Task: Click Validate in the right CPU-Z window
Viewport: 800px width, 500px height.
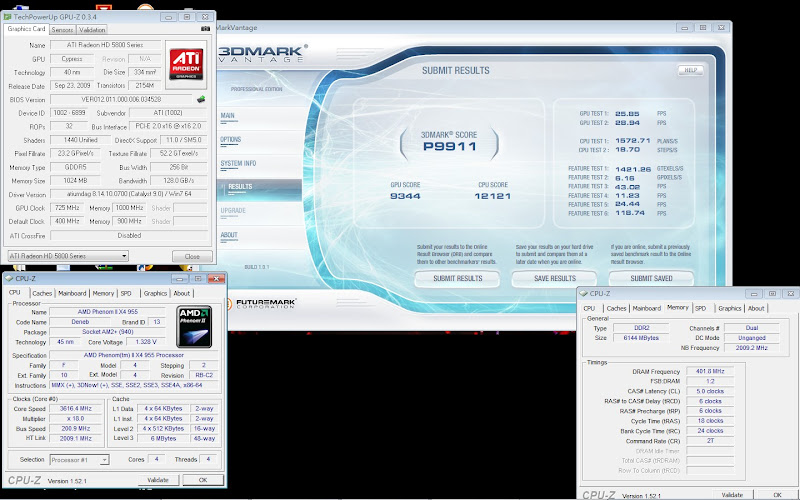Action: (x=732, y=495)
